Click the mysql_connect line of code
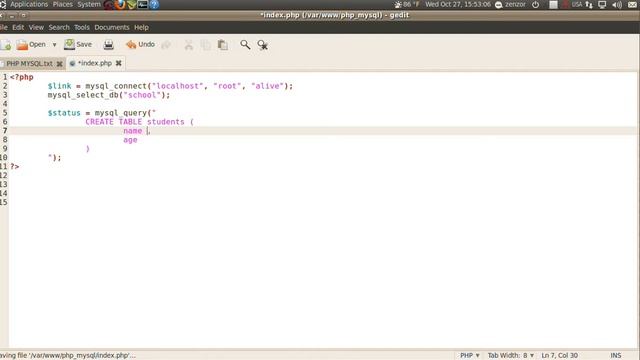This screenshot has height=360, width=640. point(170,86)
